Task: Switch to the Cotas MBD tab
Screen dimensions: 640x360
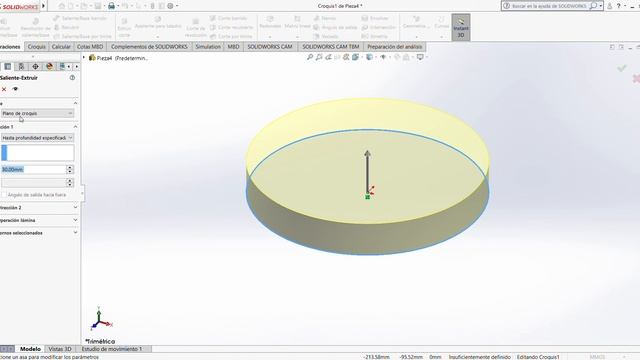Action: tap(90, 47)
